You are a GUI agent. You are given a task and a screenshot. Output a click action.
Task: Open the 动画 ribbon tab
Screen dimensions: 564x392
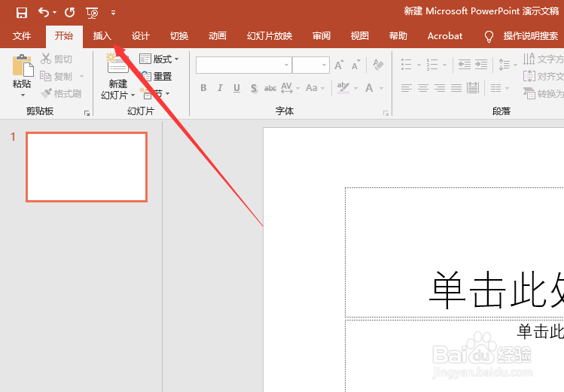218,36
